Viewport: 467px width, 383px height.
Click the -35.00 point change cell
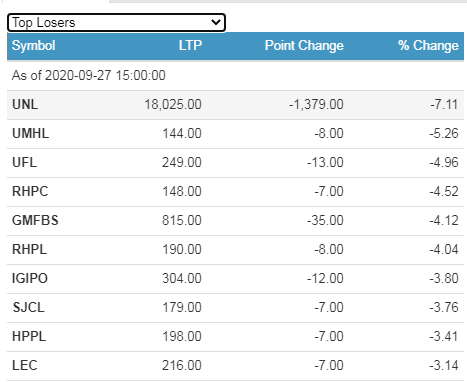tap(325, 220)
